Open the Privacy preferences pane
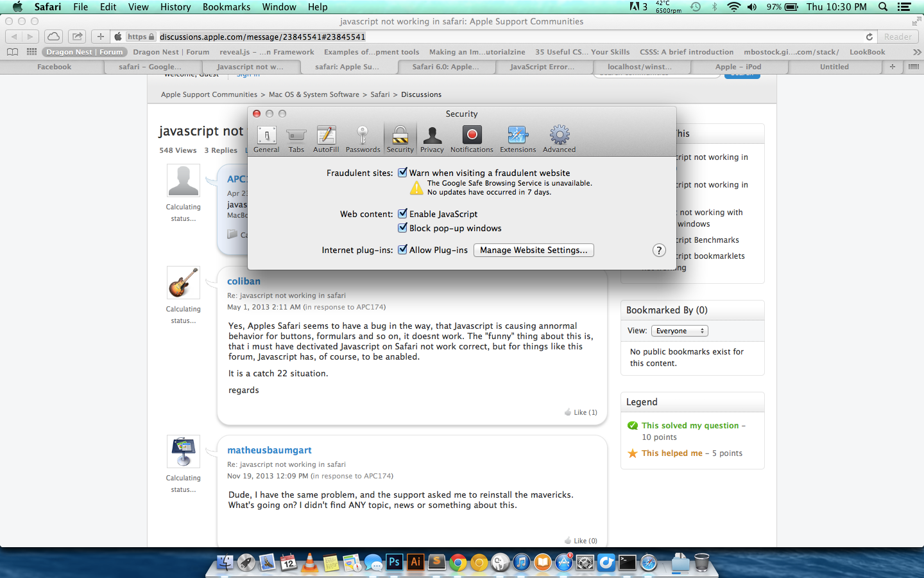Screen dimensions: 924x578 coord(432,139)
